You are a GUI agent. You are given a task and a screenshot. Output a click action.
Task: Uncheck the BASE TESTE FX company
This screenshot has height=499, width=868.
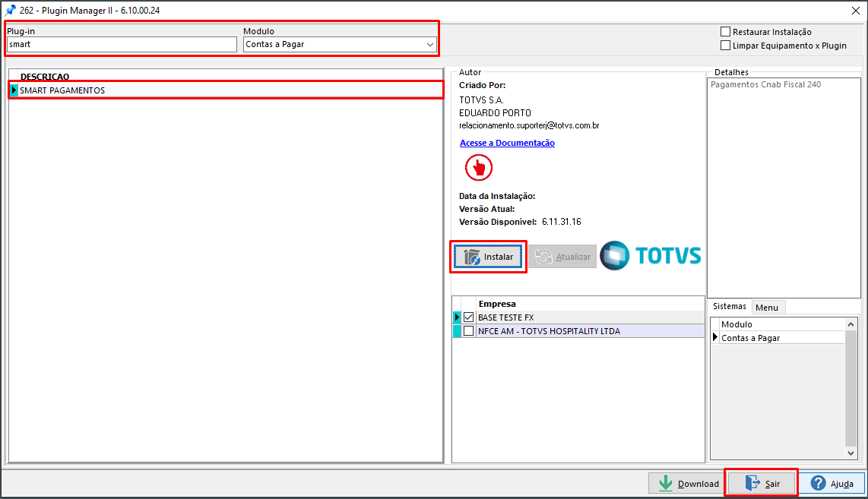[469, 317]
